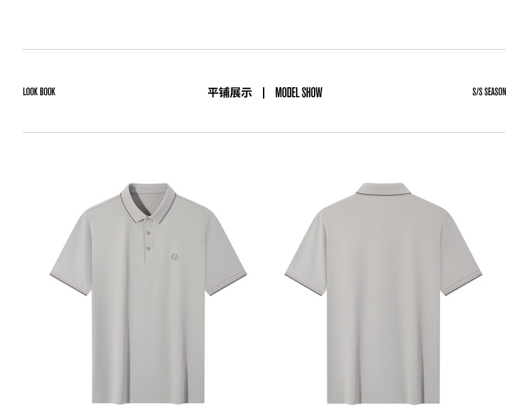This screenshot has width=530, height=420.
Task: Click the vertical divider between the titles
Action: [264, 93]
